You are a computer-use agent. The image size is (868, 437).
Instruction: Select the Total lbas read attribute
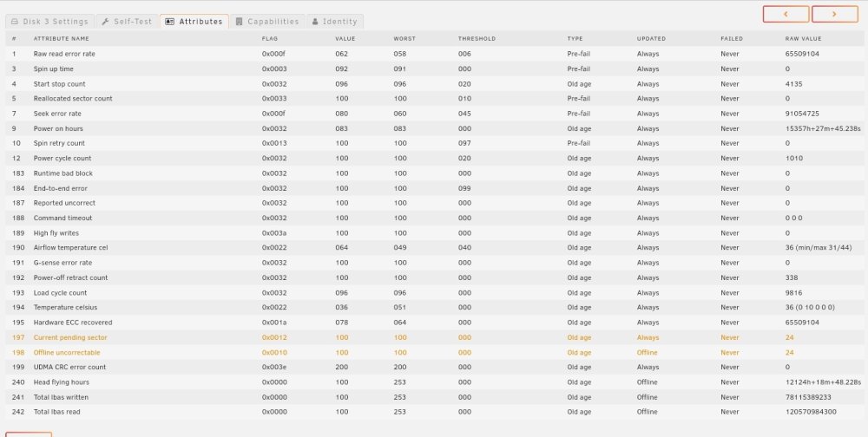pos(56,412)
